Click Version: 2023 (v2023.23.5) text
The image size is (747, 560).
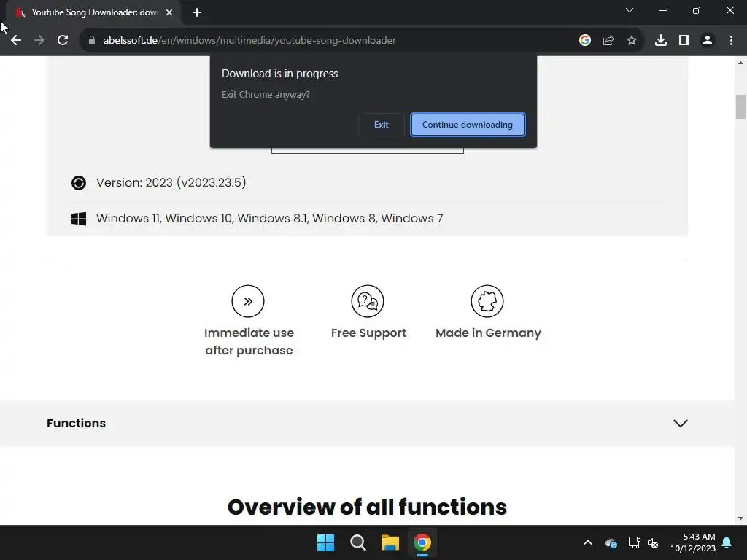click(x=171, y=183)
